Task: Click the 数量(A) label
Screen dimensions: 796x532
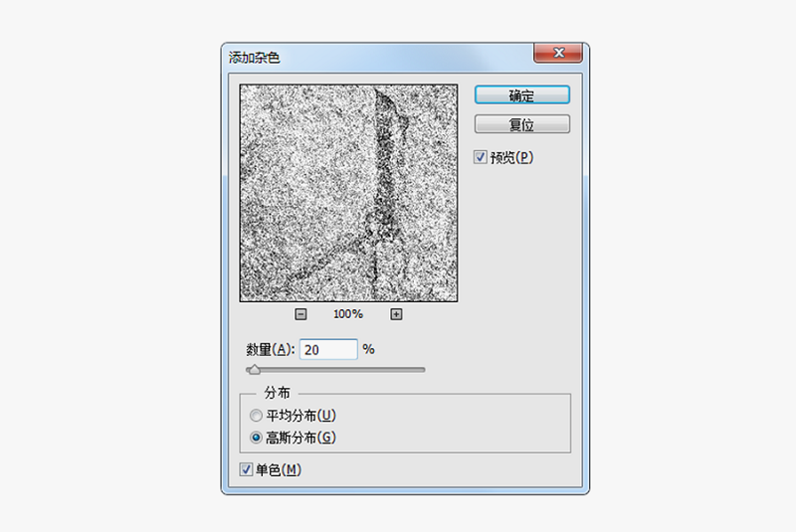Action: (270, 350)
